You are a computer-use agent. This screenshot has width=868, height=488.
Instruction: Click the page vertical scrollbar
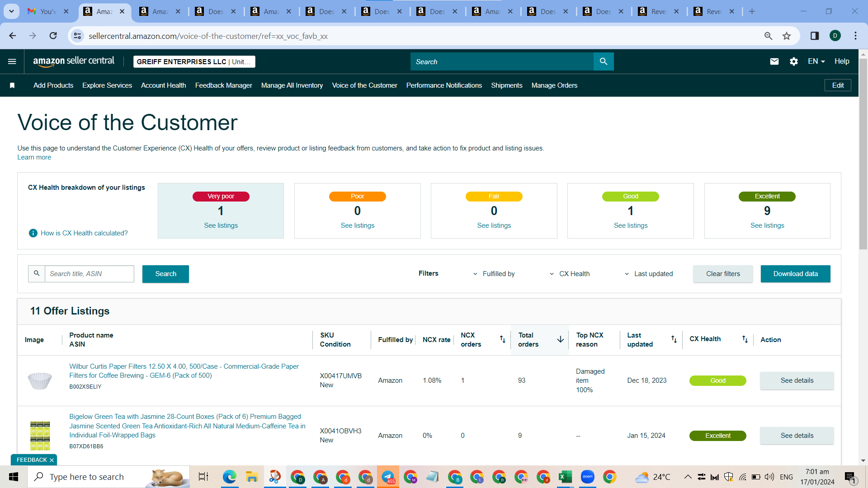point(863,154)
